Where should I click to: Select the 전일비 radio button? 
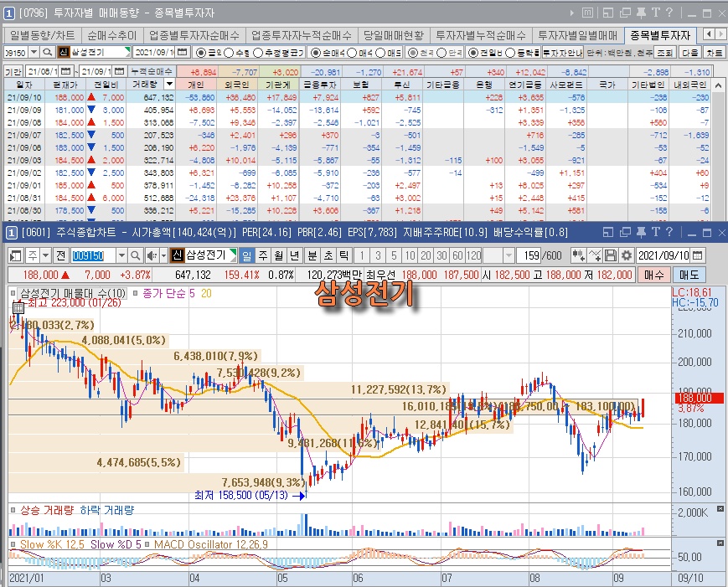point(473,53)
